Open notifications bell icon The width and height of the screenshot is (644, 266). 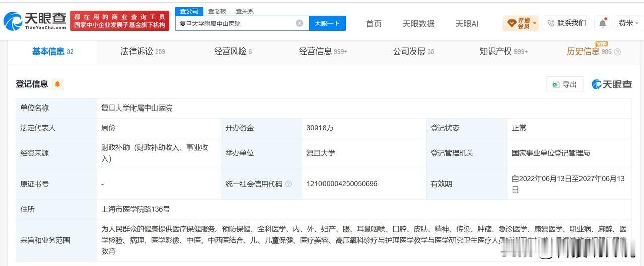[603, 23]
